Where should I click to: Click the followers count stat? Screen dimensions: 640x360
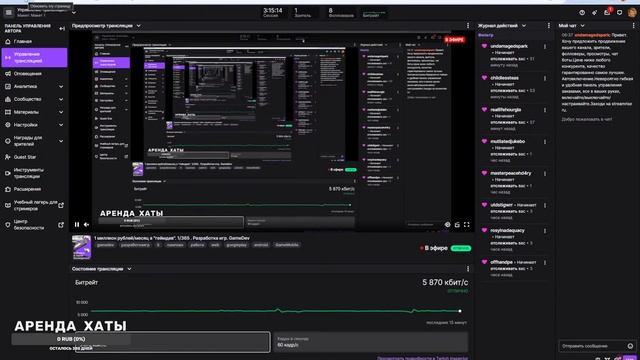click(341, 13)
